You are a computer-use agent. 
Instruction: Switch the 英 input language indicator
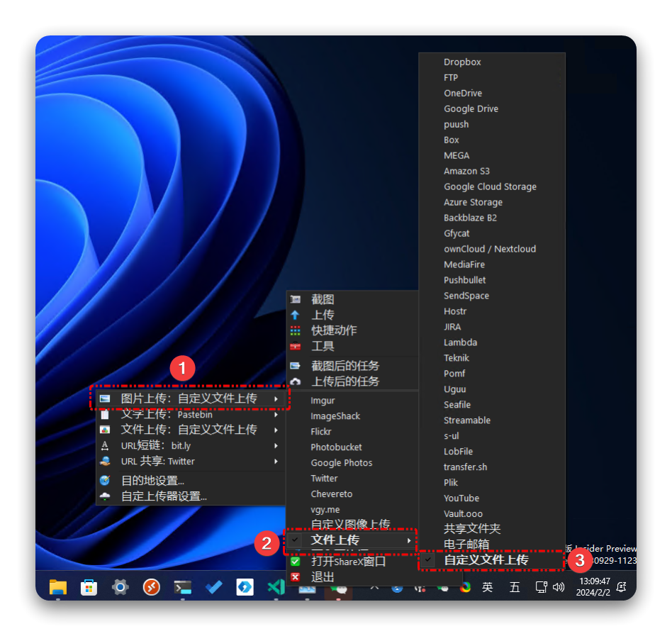[x=487, y=587]
